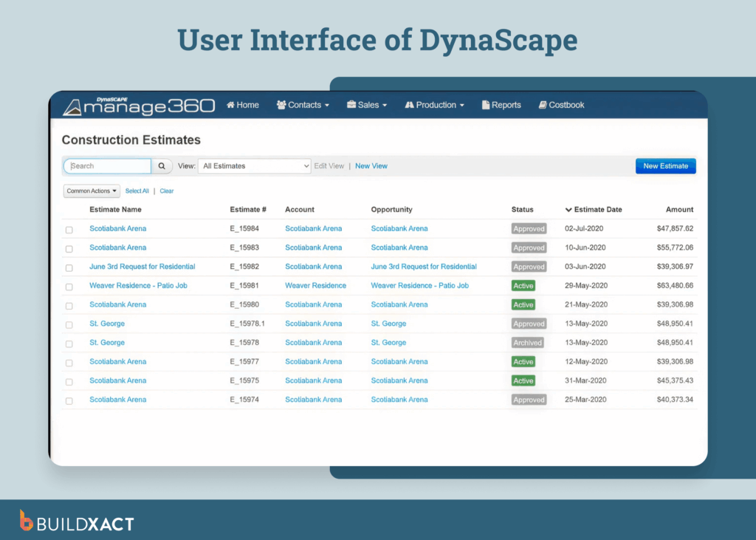756x540 pixels.
Task: Click the briefcase icon beside Sales
Action: tap(353, 105)
